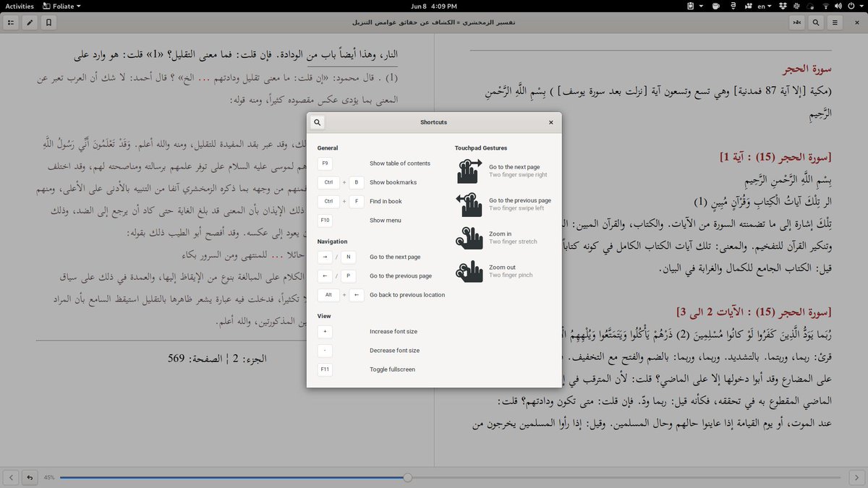Screen dimensions: 868x488
Task: Click the 45% progress label
Action: 49,477
